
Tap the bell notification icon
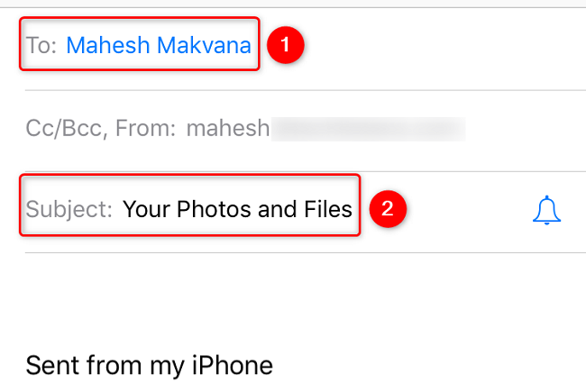[x=546, y=210]
